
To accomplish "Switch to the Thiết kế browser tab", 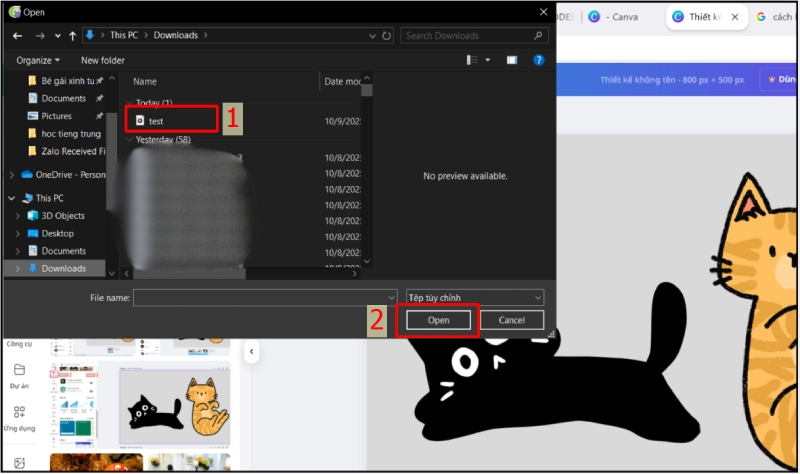I will (x=706, y=16).
